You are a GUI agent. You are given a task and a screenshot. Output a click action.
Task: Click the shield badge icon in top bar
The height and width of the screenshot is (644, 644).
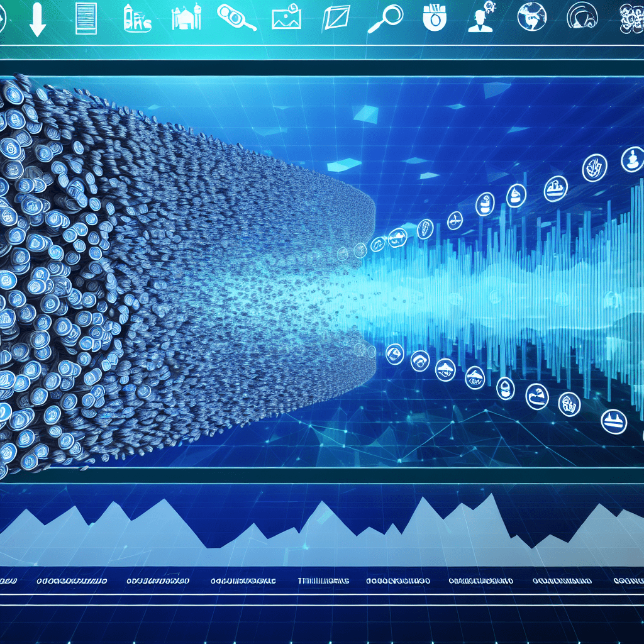(x=433, y=18)
